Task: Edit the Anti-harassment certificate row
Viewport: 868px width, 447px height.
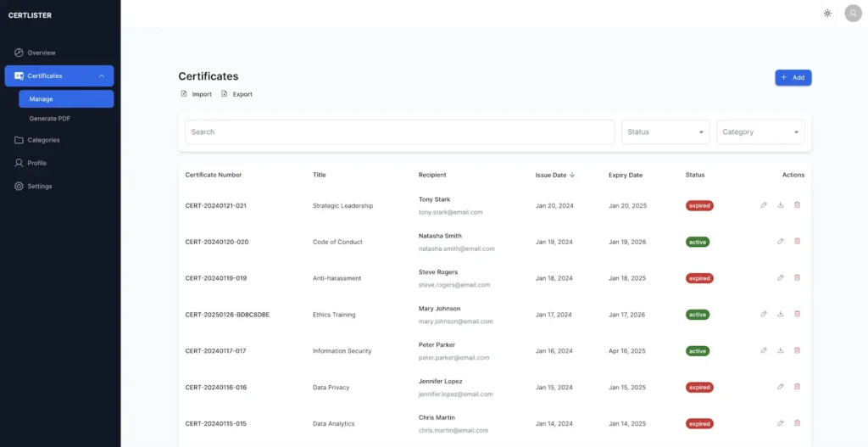Action: click(781, 278)
